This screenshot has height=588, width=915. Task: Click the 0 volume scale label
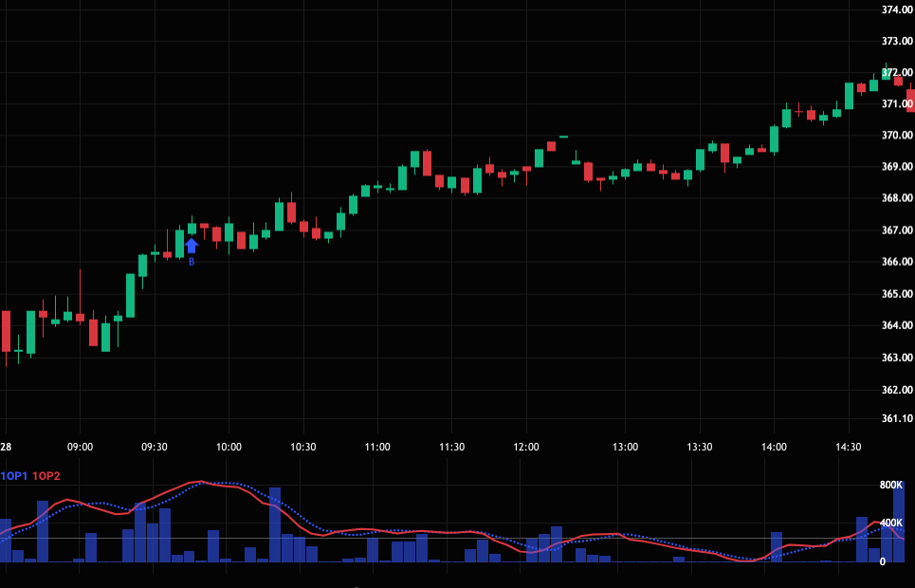[x=883, y=561]
